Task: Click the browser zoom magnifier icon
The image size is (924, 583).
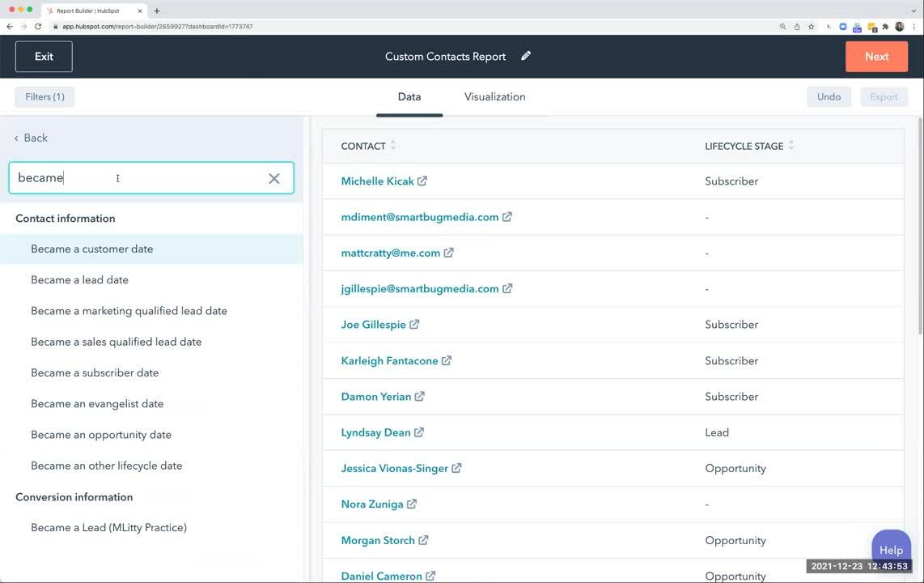Action: [782, 27]
